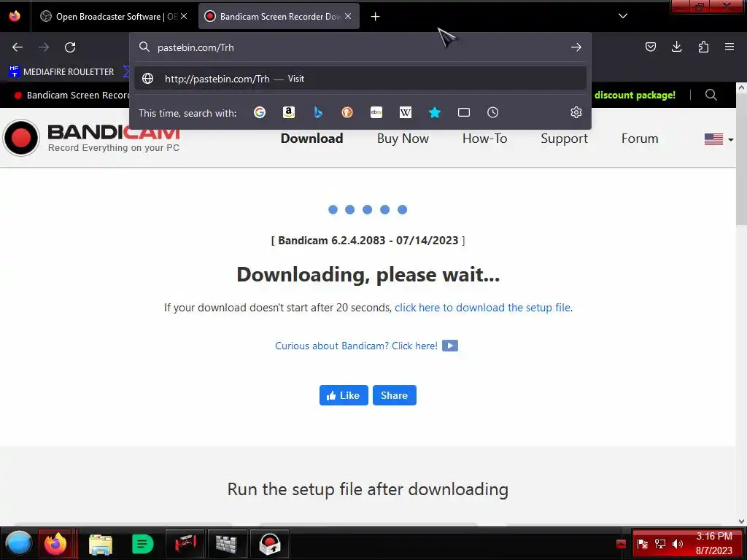This screenshot has height=560, width=747.
Task: Open the Firefox View icon
Action: [x=15, y=16]
